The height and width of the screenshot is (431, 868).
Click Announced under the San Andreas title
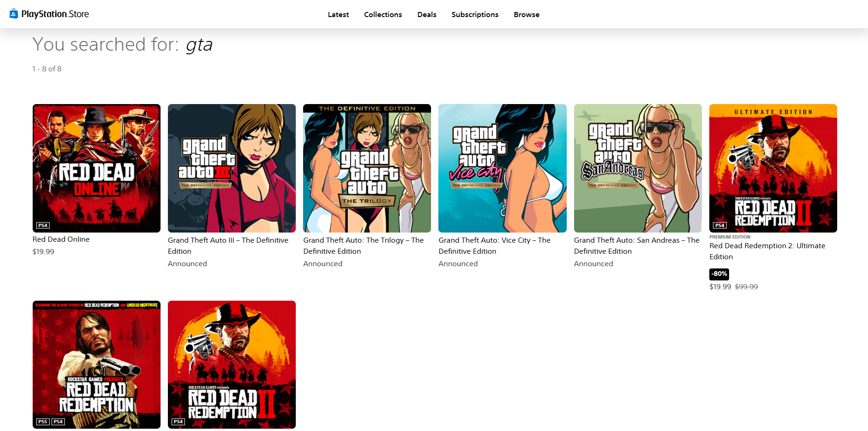(593, 264)
